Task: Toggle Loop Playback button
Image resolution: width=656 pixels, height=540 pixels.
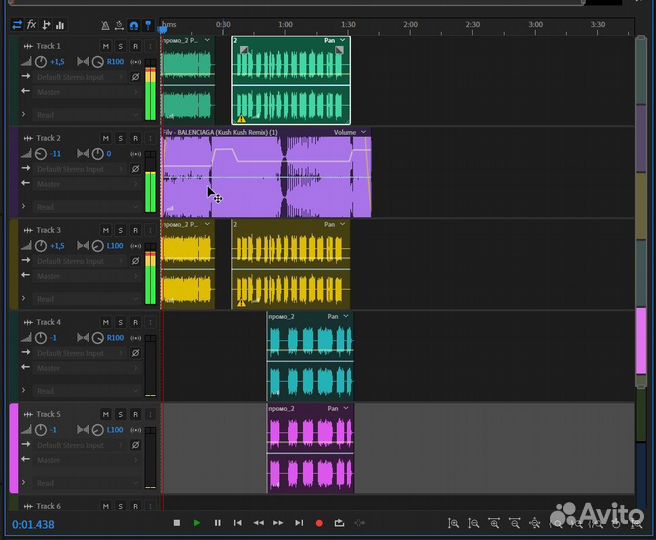Action: 340,523
